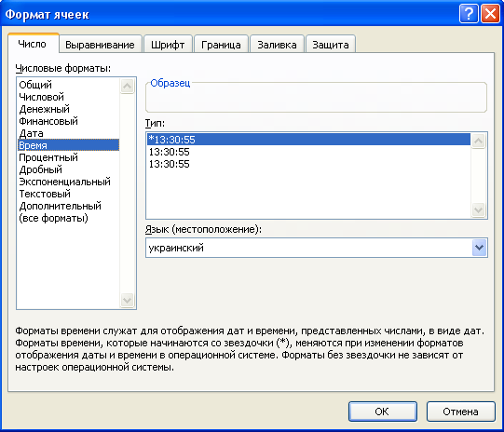Image resolution: width=504 pixels, height=432 pixels.
Task: Click the Отмена button
Action: click(460, 412)
